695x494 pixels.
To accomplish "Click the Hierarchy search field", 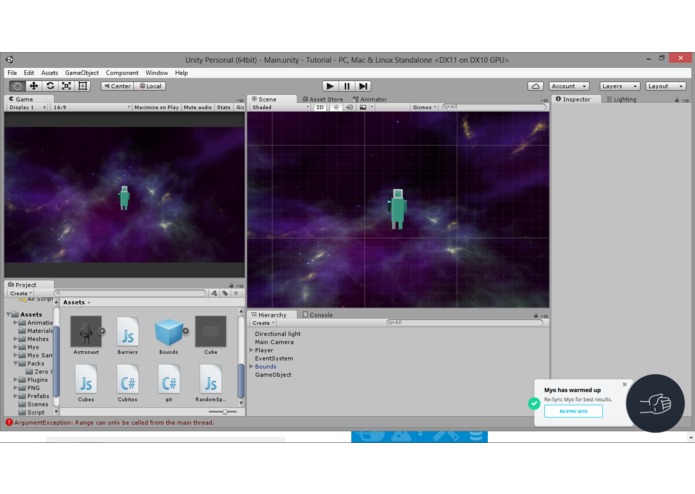I will click(x=465, y=323).
